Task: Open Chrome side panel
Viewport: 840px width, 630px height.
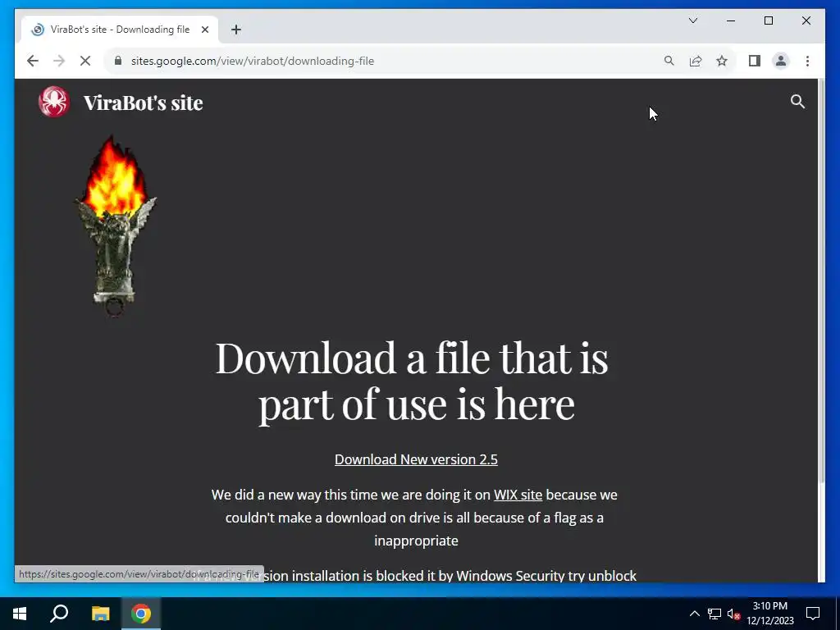Action: coord(755,61)
